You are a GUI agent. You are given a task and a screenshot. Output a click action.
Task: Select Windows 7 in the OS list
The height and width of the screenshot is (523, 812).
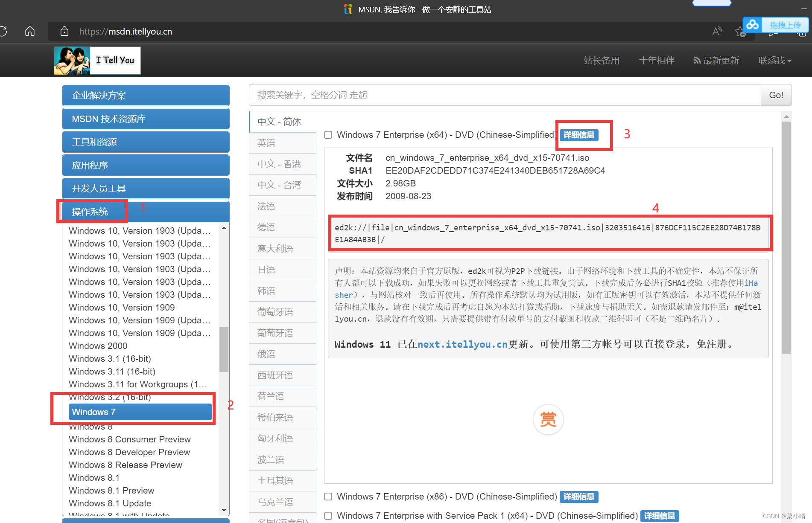pyautogui.click(x=140, y=412)
